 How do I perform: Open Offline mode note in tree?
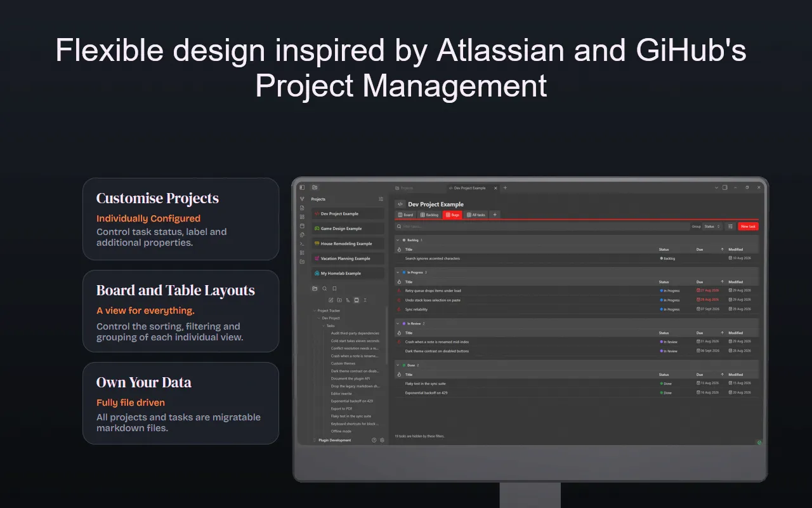[x=341, y=431]
